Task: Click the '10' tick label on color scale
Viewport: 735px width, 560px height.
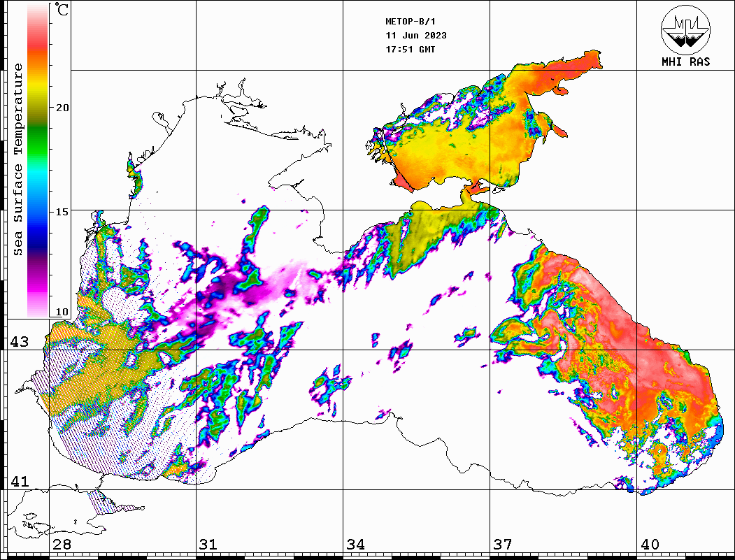Action: [x=62, y=312]
